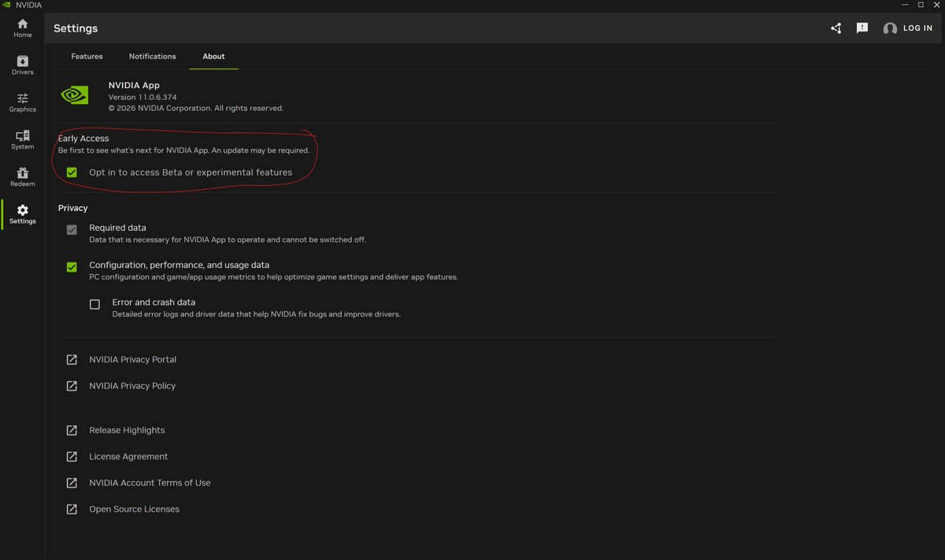
Task: Click the copyright 2026 NVIDIA Corporation text
Action: click(x=196, y=108)
